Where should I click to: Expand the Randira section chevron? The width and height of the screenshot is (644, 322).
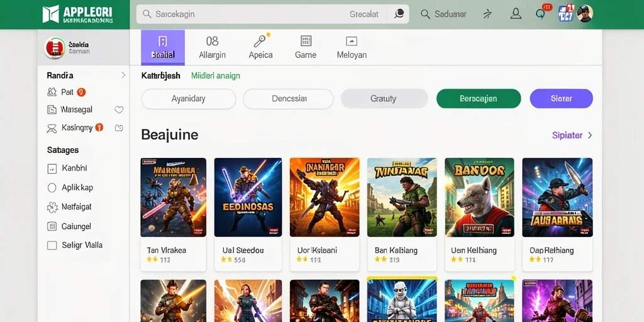coord(123,75)
